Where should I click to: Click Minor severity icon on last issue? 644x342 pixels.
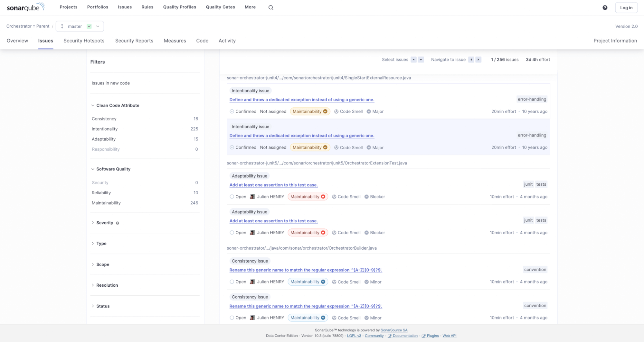click(366, 318)
